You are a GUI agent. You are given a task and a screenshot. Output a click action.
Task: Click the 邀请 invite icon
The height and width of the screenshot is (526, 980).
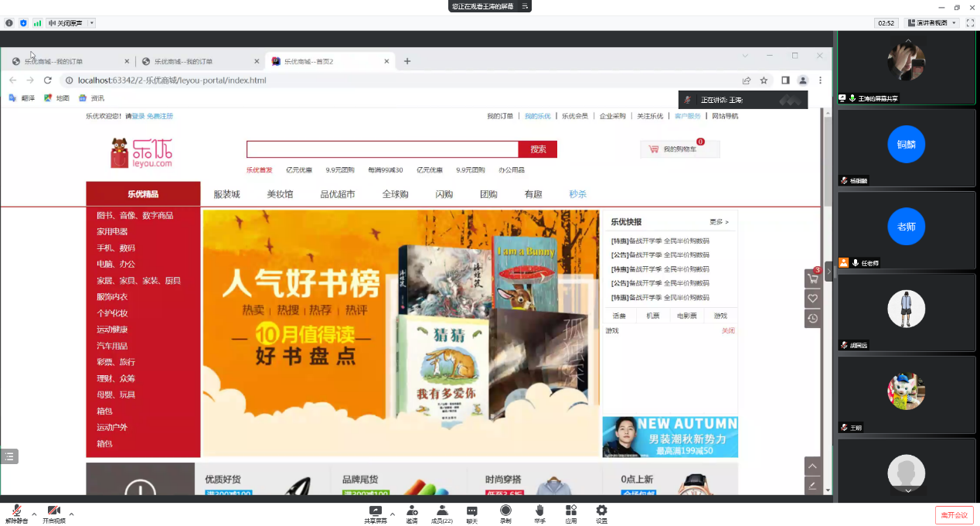[x=412, y=514]
